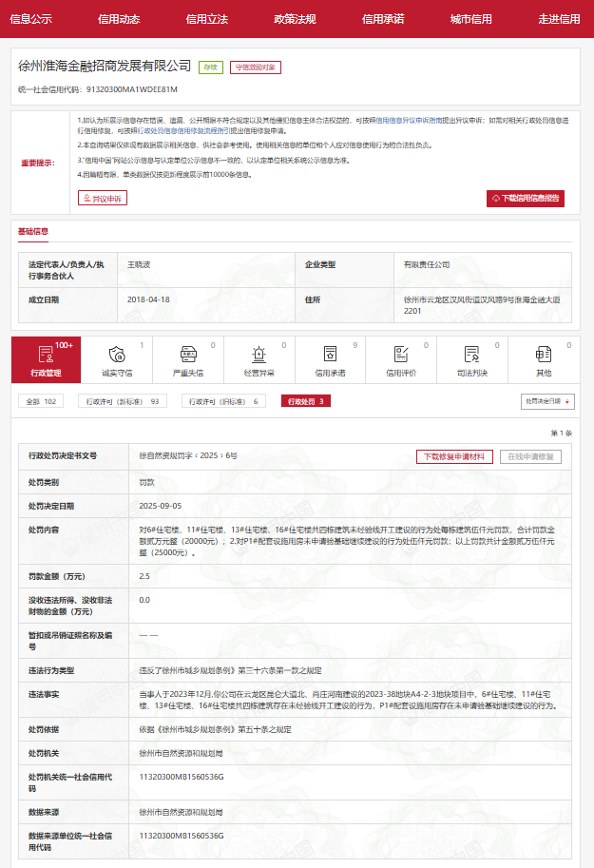Click enterprise type 有限责任公司
Viewport: 594px width, 868px height.
click(427, 264)
